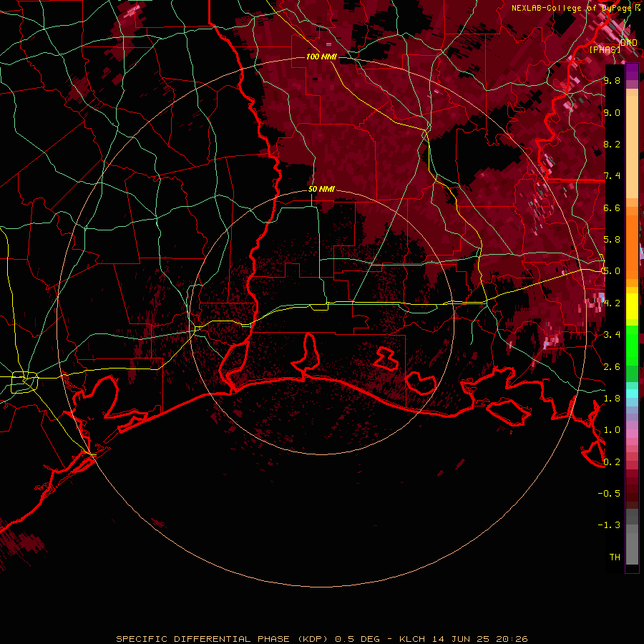Image resolution: width=644 pixels, height=644 pixels.
Task: Click the KLCH station identifier in the caption
Action: pos(412,639)
